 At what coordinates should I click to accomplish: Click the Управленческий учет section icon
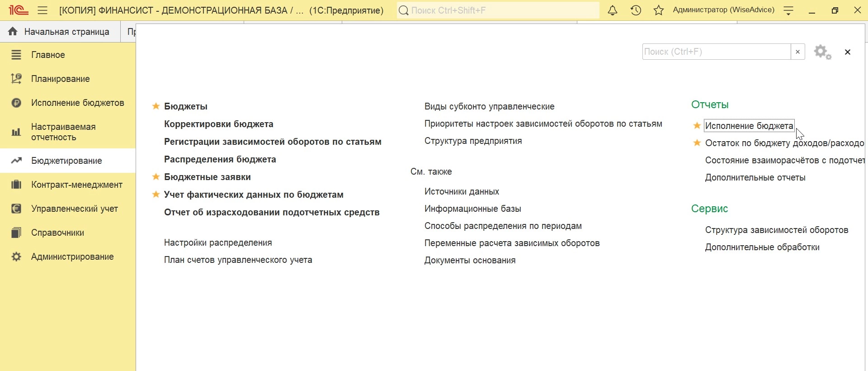(x=16, y=209)
